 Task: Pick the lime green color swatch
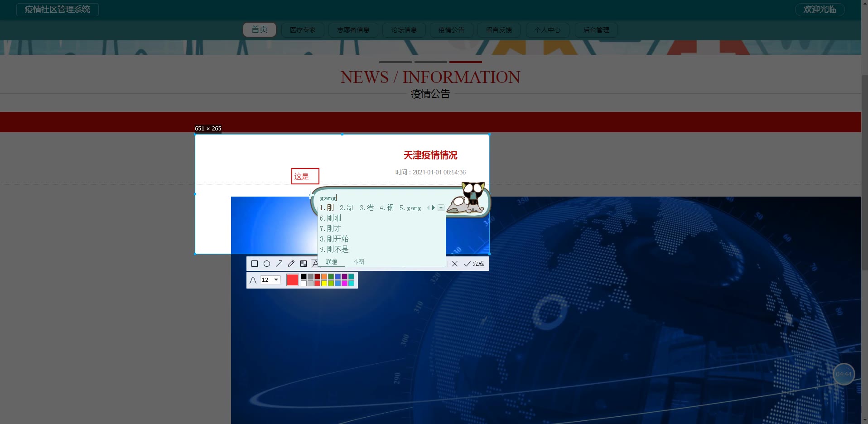(331, 283)
